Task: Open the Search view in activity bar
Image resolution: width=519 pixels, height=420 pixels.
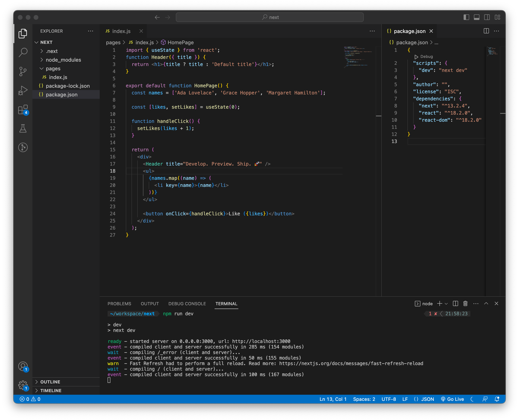Action: point(23,52)
